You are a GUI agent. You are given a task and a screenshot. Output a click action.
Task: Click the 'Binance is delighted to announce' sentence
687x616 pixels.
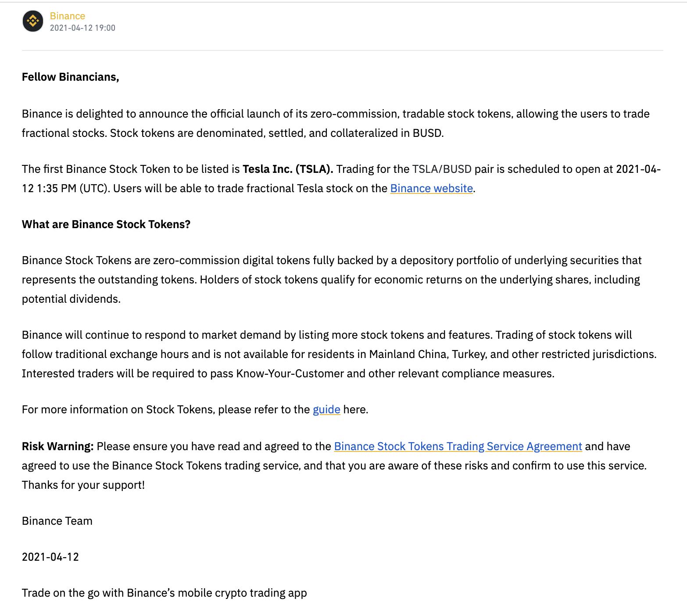tap(105, 114)
